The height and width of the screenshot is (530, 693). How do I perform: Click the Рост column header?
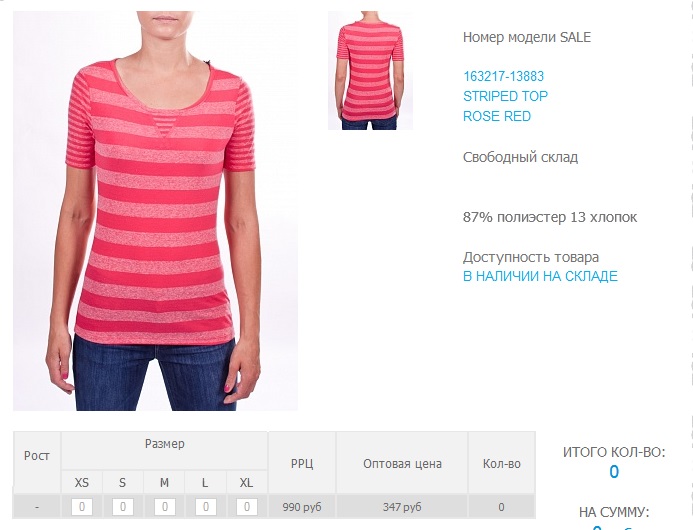click(37, 456)
